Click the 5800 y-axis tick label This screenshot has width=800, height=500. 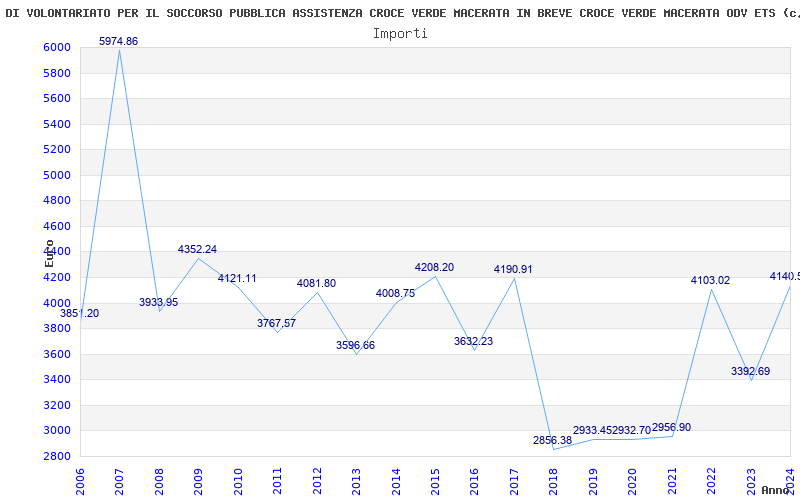click(x=57, y=73)
